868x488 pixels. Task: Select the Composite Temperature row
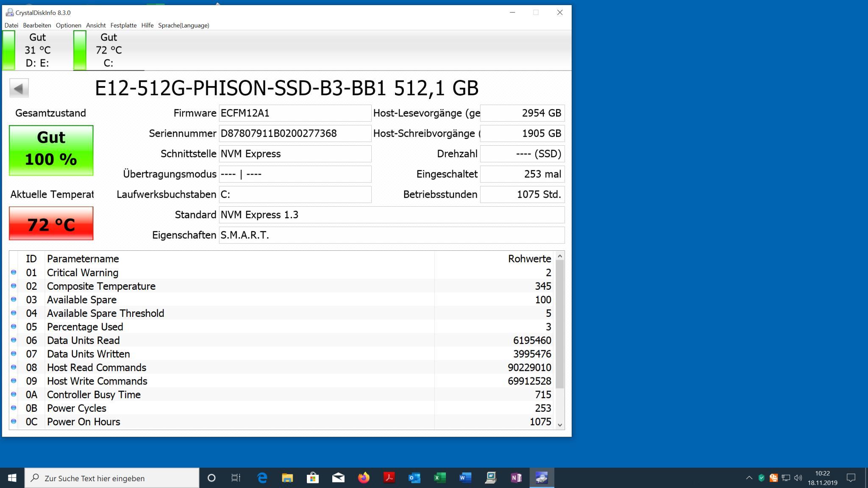click(282, 286)
